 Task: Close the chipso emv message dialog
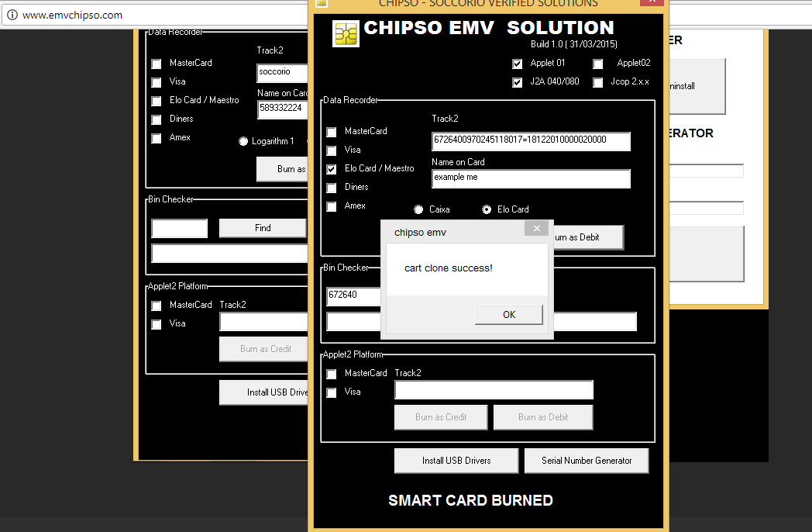tap(536, 228)
